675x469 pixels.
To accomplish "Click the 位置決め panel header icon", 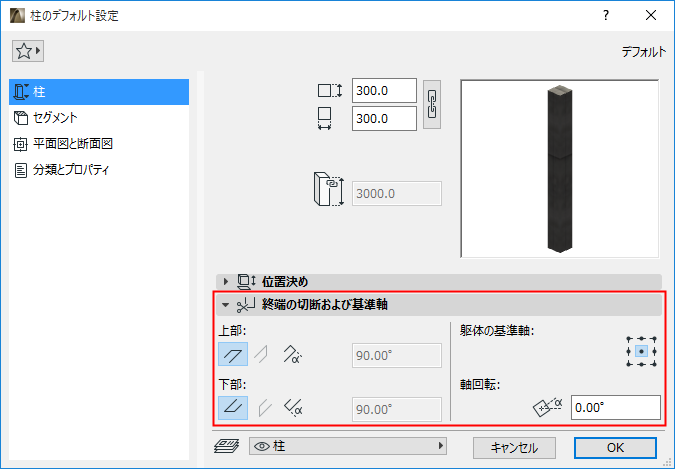I will tap(246, 282).
